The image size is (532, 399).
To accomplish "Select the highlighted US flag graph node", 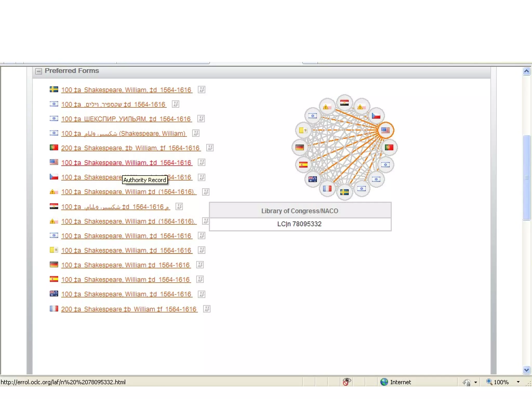I will [385, 130].
